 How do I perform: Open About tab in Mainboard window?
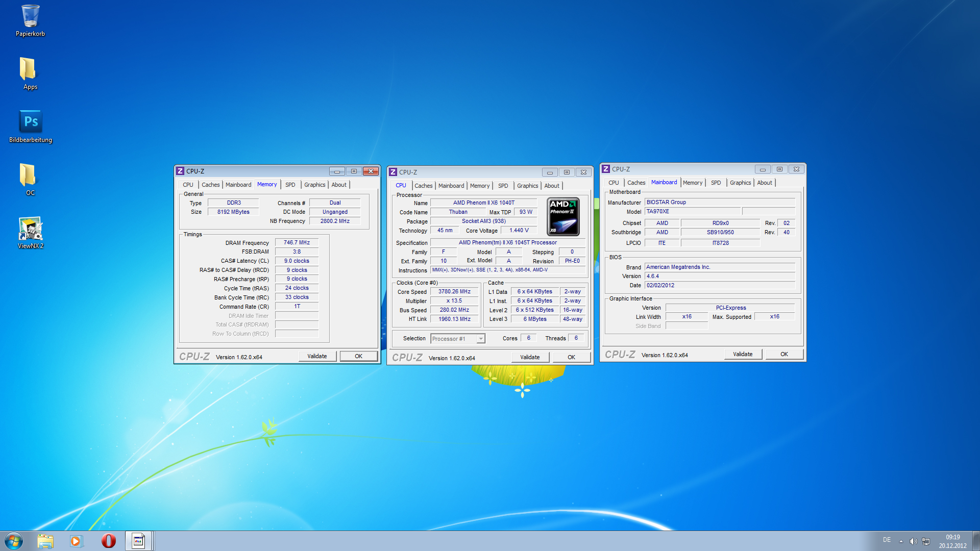click(x=765, y=183)
